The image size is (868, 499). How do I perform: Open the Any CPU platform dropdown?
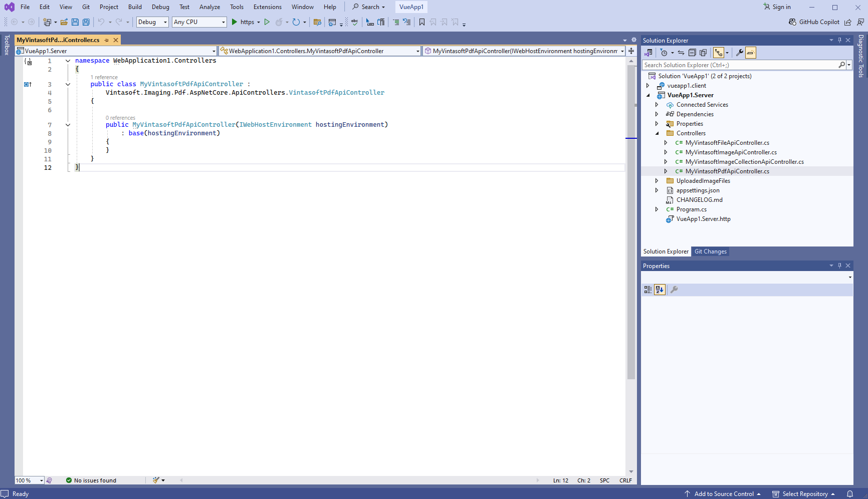click(x=199, y=22)
